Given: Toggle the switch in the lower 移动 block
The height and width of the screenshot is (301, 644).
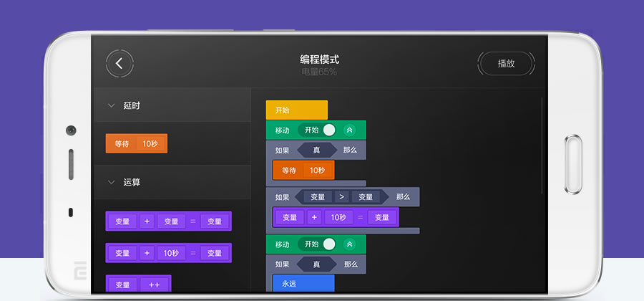Looking at the screenshot, I should pos(328,244).
